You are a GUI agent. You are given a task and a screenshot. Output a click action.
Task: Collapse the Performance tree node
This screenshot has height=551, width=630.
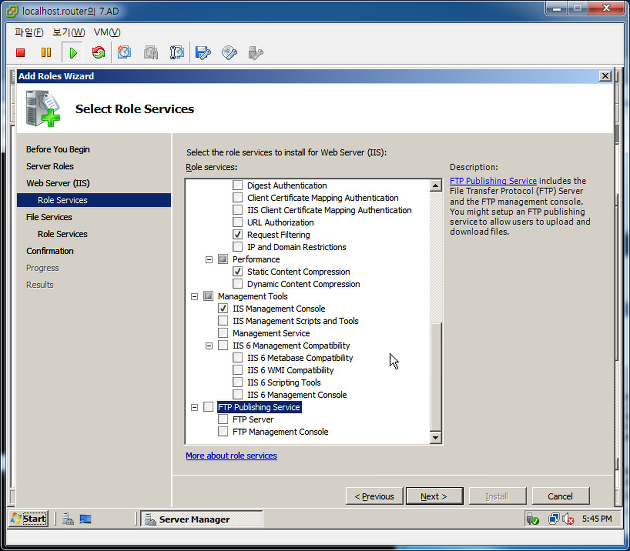pos(209,260)
